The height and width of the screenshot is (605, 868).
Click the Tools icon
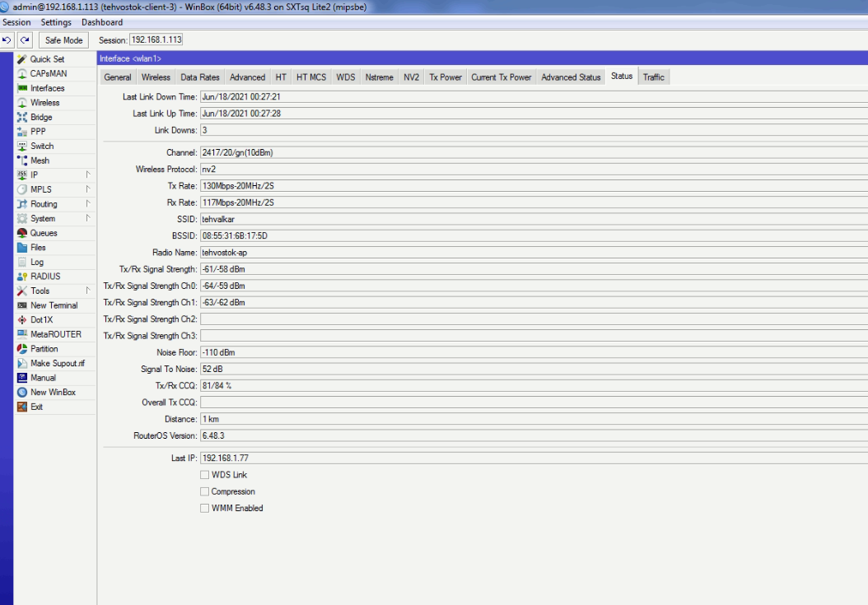(x=21, y=291)
